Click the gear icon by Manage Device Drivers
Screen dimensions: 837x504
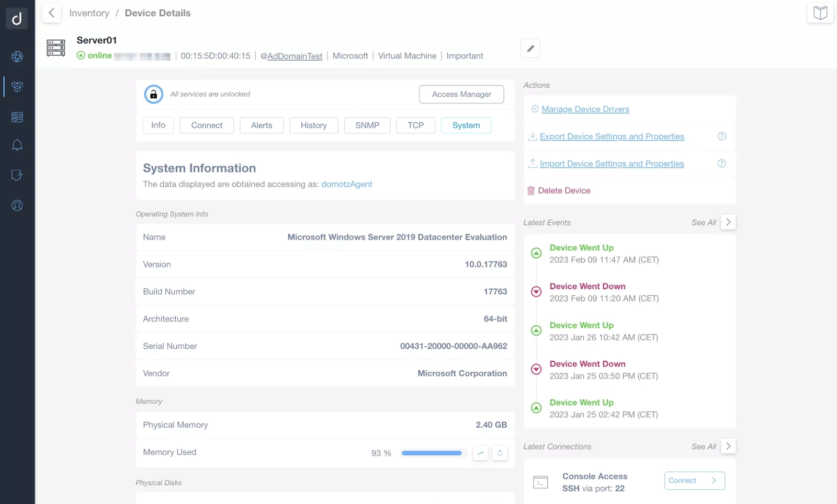535,109
